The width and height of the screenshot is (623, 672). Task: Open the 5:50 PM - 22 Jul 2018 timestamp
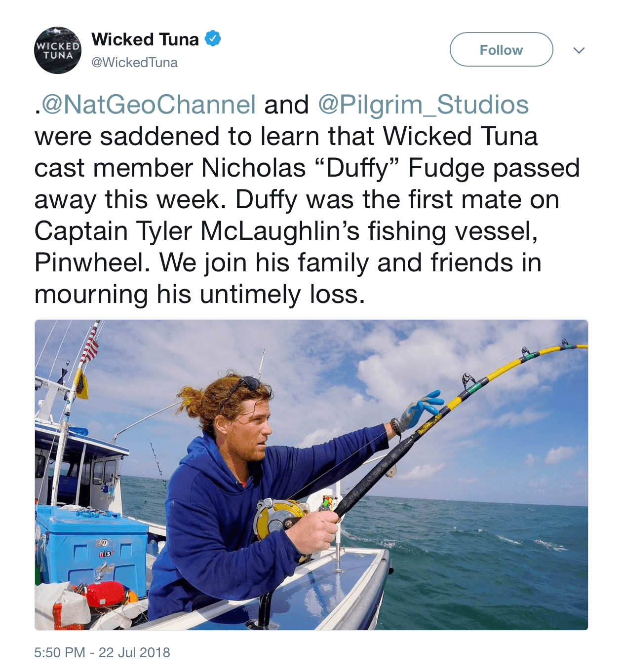point(102,652)
